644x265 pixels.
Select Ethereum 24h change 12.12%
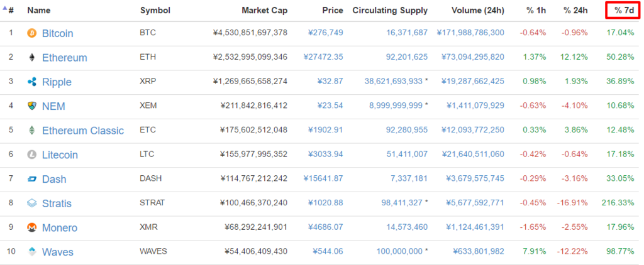tap(574, 57)
